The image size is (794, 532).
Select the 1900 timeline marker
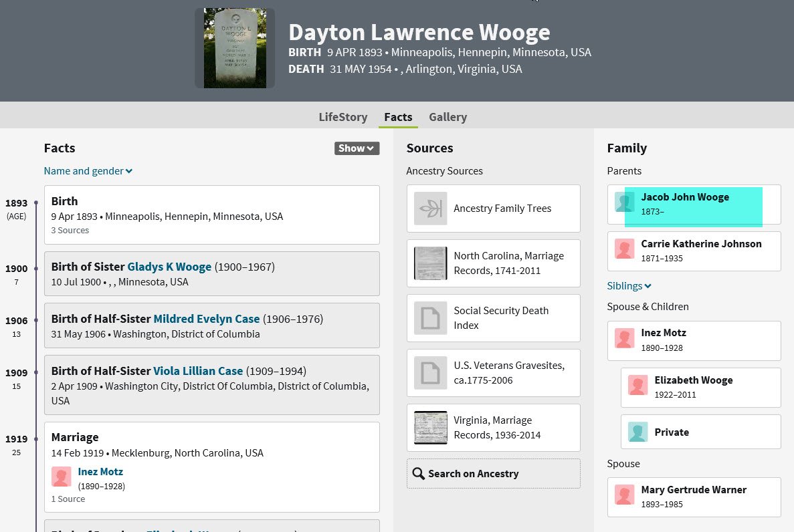point(36,268)
